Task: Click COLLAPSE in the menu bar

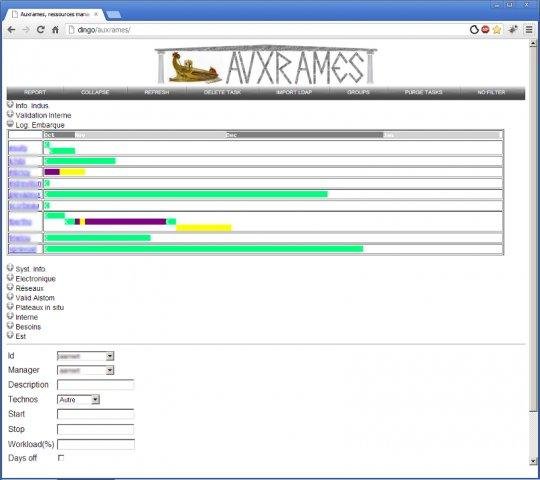Action: (x=95, y=92)
